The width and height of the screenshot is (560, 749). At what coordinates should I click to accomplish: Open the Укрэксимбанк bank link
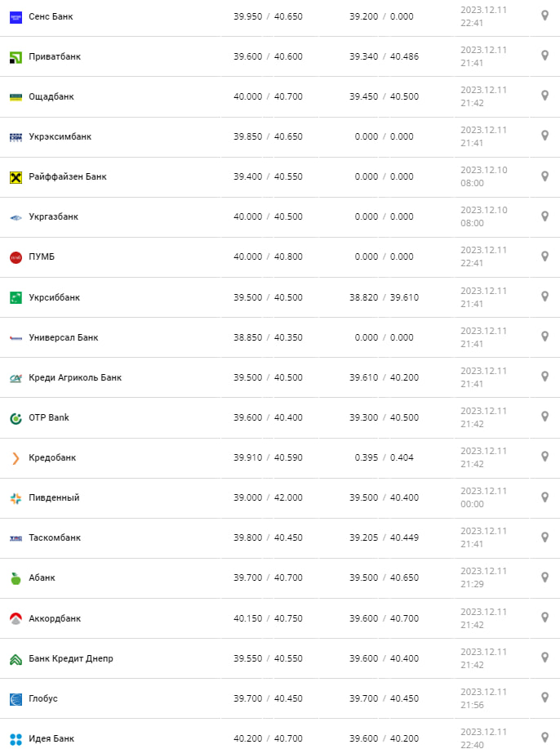coord(60,136)
